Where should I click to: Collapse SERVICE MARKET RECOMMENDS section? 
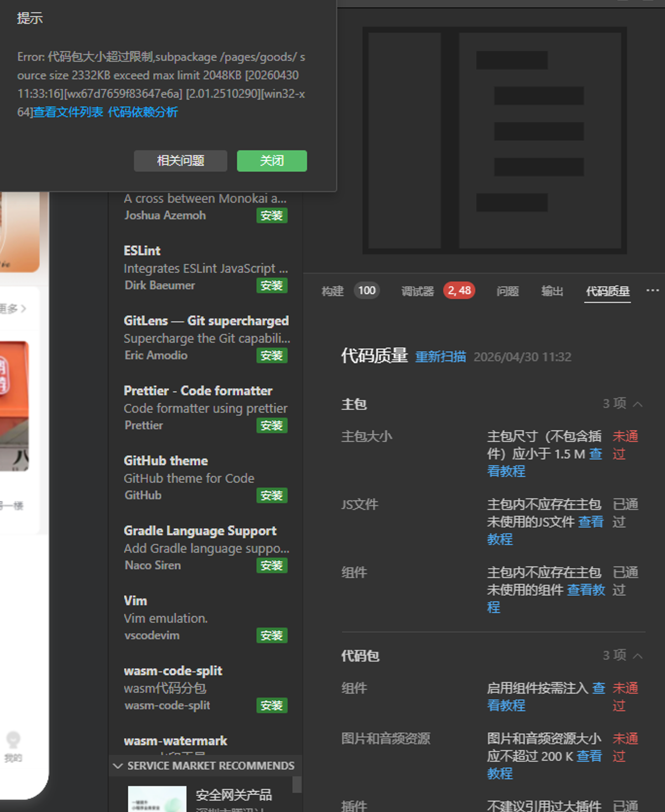tap(117, 766)
